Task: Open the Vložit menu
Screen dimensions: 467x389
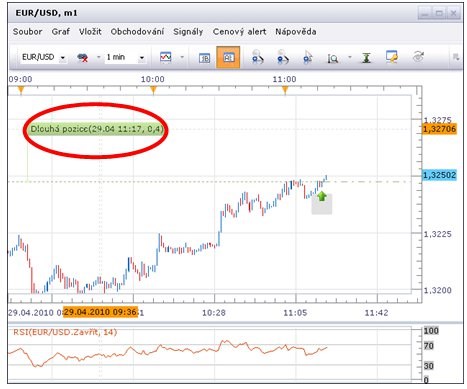Action: 90,32
